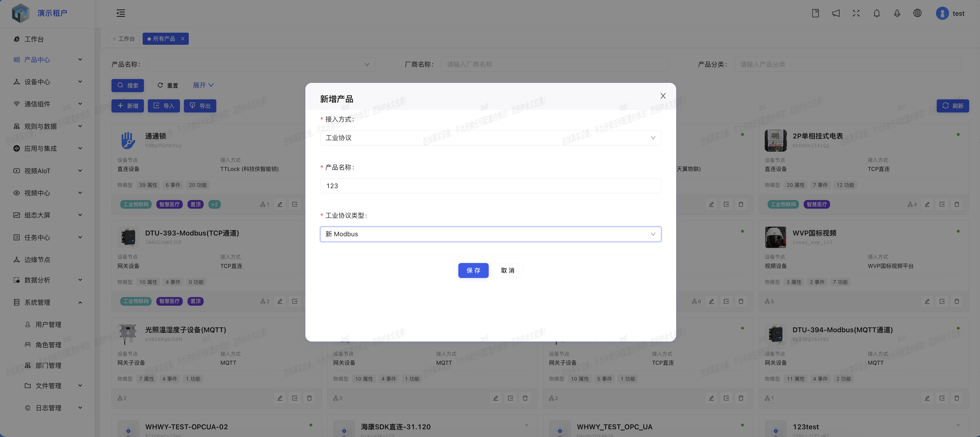The width and height of the screenshot is (980, 437).
Task: Edit the DTU-394-Modbus product
Action: point(927,398)
